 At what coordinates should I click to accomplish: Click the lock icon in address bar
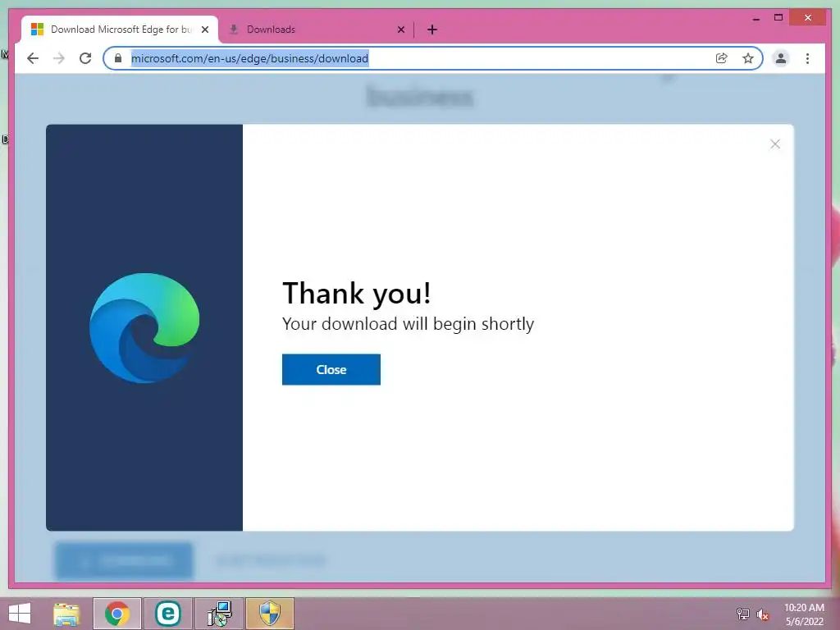coord(118,58)
